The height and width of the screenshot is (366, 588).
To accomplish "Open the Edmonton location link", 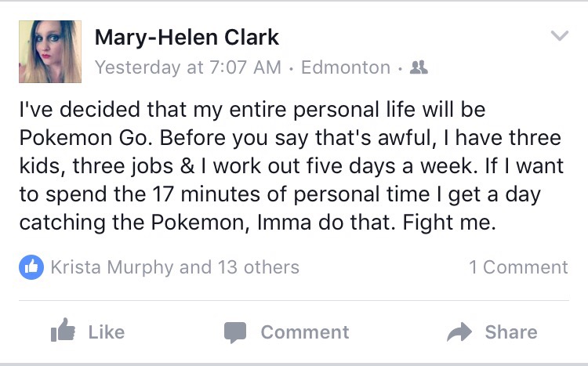I will (x=345, y=67).
